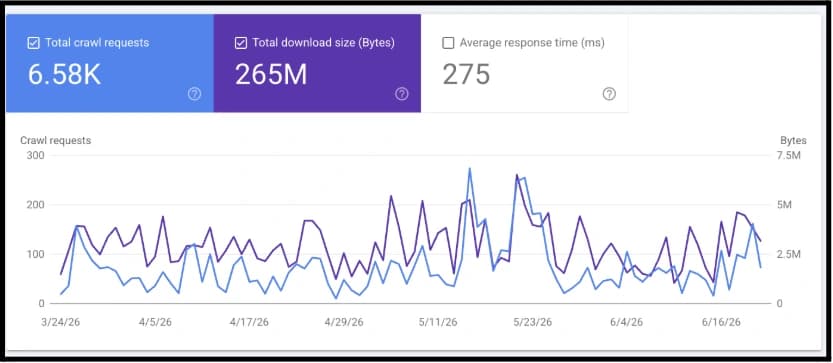This screenshot has width=833, height=363.
Task: Click the Total crawl requests label
Action: pyautogui.click(x=97, y=43)
